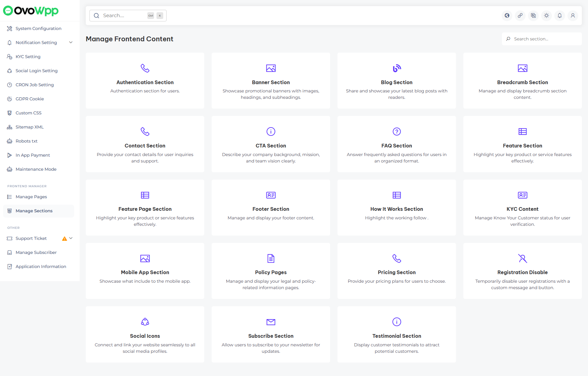Open System Configuration from sidebar
Image resolution: width=588 pixels, height=376 pixels.
[38, 28]
